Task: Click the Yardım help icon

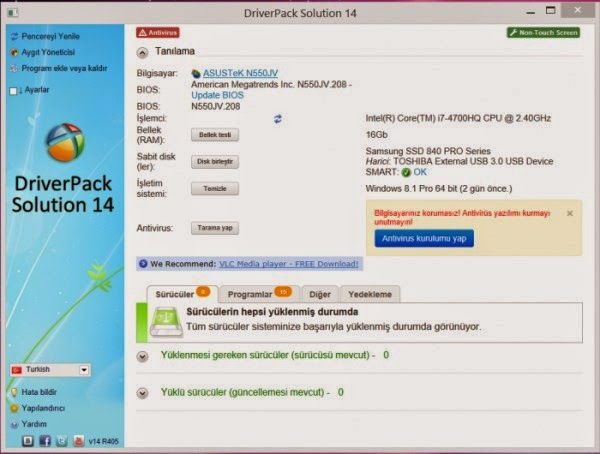Action: click(x=15, y=425)
